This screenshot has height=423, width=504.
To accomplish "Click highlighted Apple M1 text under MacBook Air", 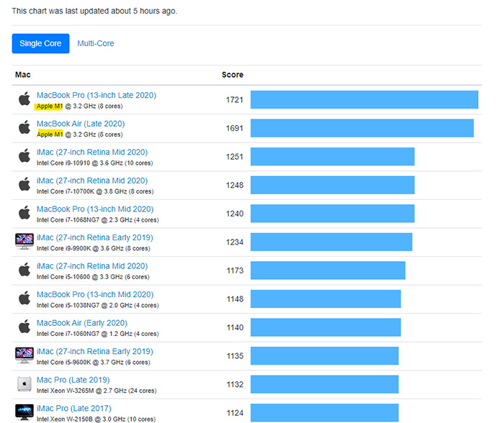I will coord(50,135).
